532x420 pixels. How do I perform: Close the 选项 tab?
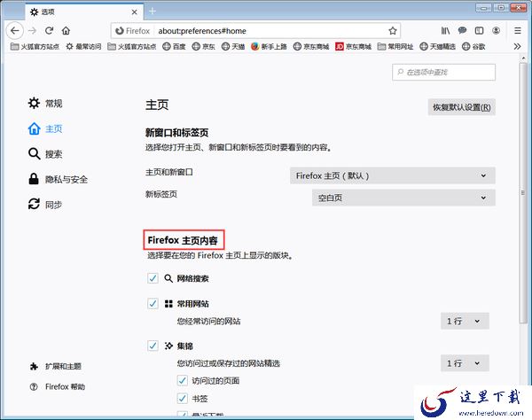(135, 12)
